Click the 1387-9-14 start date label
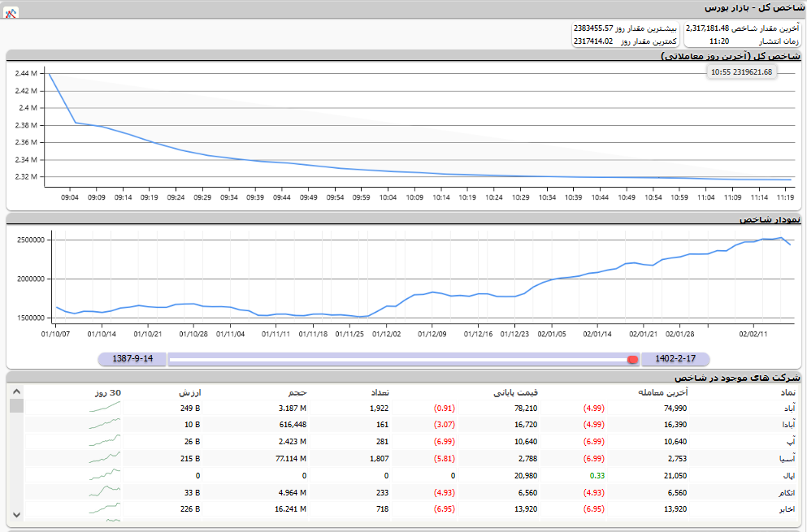 point(132,359)
